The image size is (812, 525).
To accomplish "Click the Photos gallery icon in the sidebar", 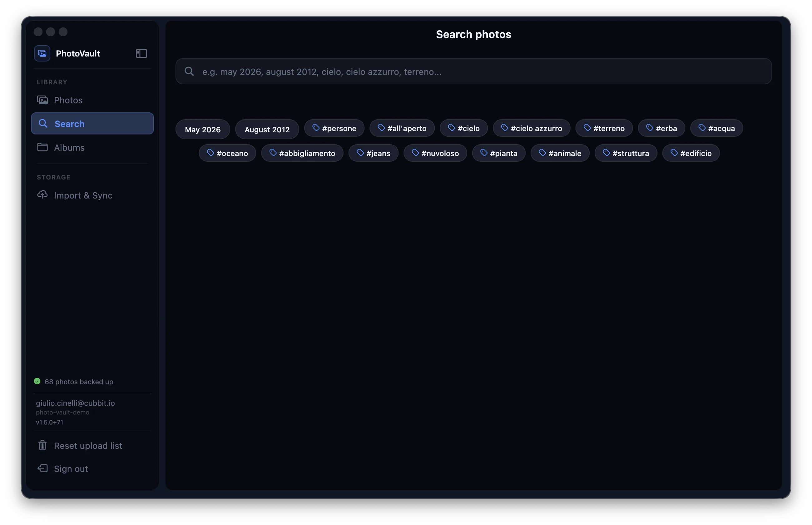I will click(x=42, y=100).
